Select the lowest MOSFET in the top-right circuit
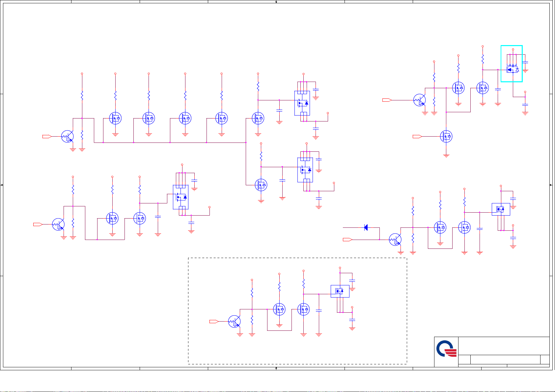The image size is (555, 392). pos(446,136)
